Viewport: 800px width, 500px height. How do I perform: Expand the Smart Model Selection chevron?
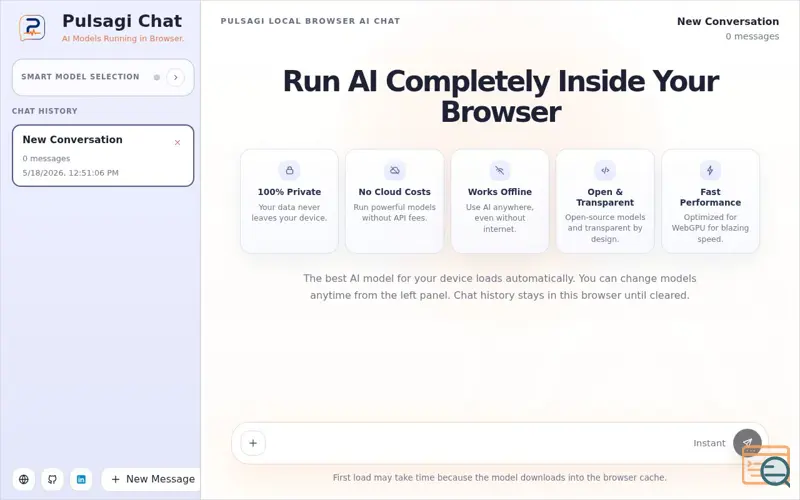tap(176, 77)
